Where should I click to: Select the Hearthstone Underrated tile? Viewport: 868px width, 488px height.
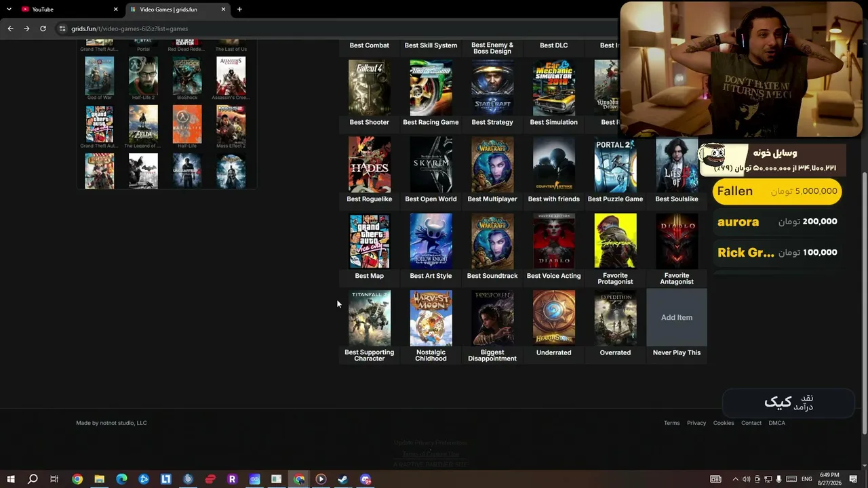554,318
